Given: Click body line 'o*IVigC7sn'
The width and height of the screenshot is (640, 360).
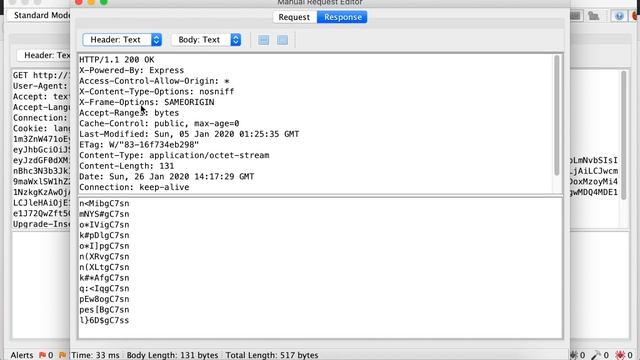Looking at the screenshot, I should pos(104,224).
